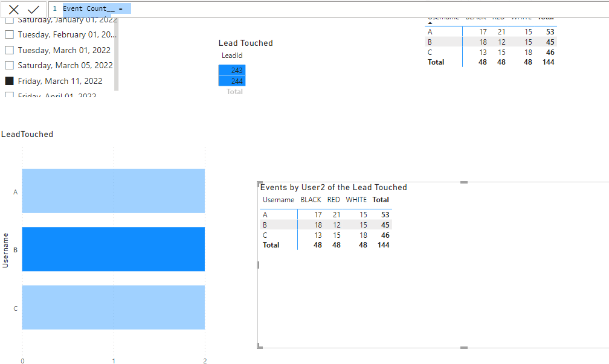Select LeadId 244 in Lead Touched table
609x364 pixels.
[x=232, y=81]
